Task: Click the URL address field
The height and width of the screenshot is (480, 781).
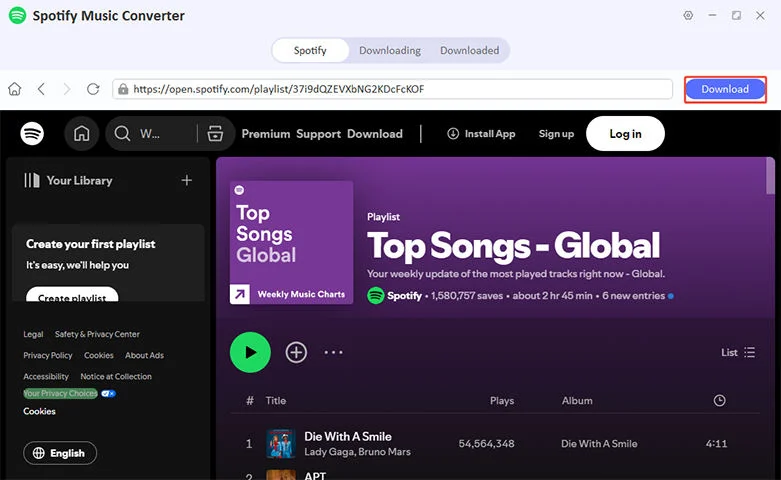Action: coord(392,89)
